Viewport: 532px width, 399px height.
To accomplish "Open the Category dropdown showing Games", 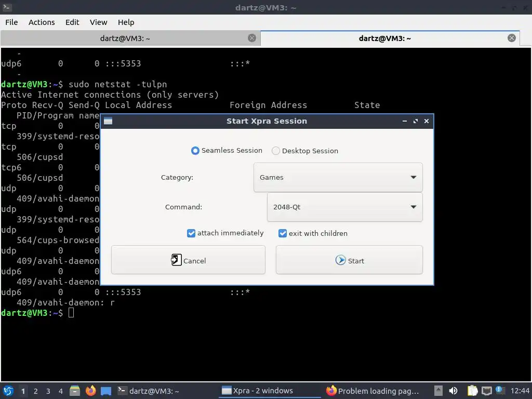I will [338, 178].
